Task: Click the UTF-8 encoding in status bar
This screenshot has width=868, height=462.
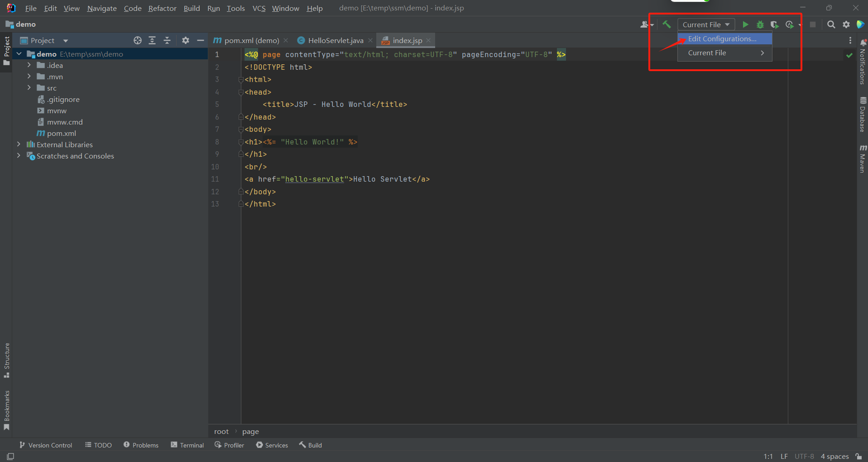Action: [x=804, y=456]
